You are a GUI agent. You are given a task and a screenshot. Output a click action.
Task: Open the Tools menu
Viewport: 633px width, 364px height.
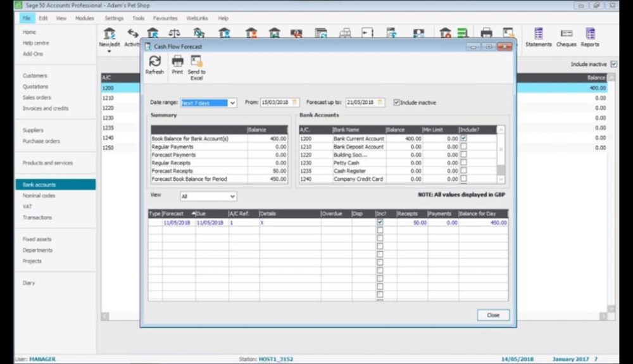click(138, 18)
